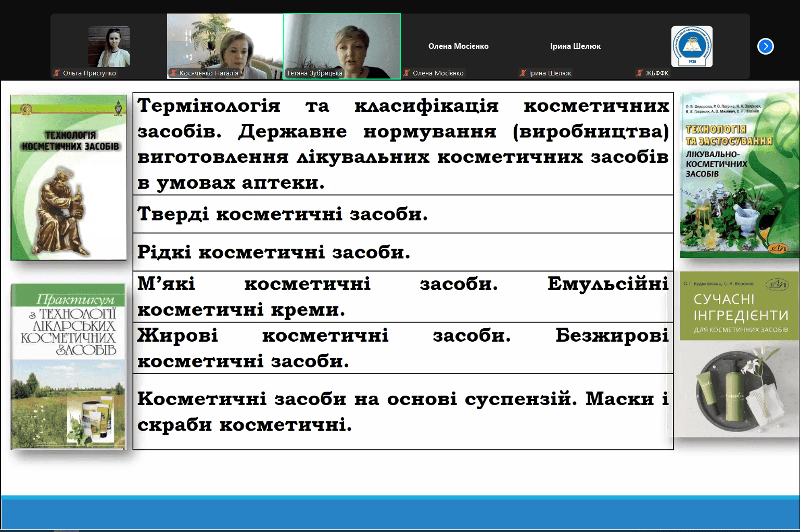Click the Тетяна Зубрицька name label

[x=314, y=73]
